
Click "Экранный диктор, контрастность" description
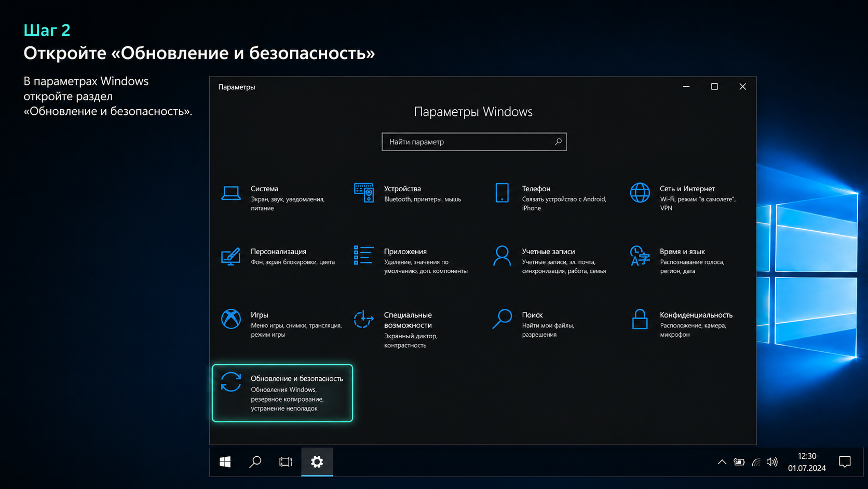tap(411, 341)
